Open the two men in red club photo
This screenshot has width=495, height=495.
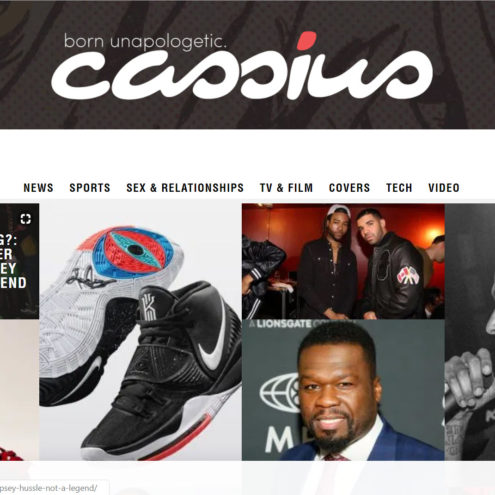tap(343, 261)
